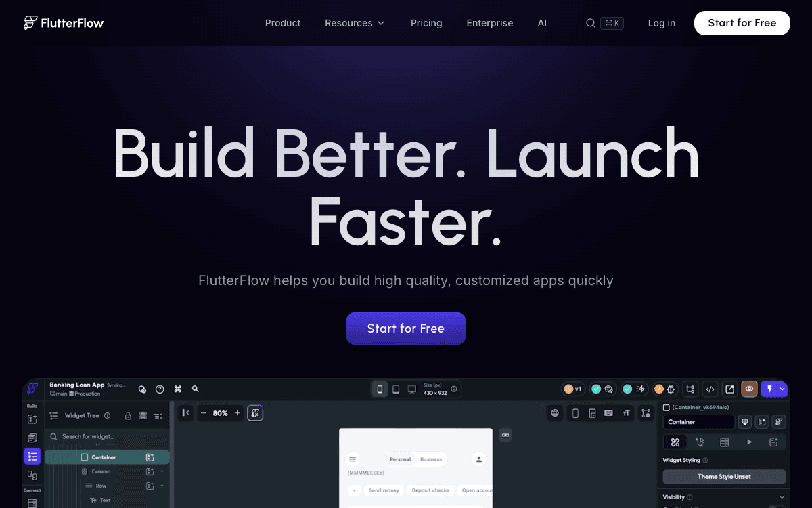
Task: Open the add widget palette under Build
Action: 32,419
